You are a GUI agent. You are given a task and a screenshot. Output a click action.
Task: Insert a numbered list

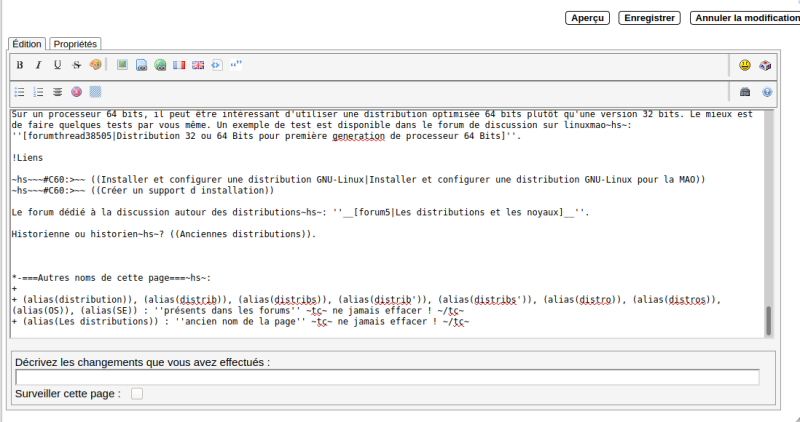(x=38, y=92)
